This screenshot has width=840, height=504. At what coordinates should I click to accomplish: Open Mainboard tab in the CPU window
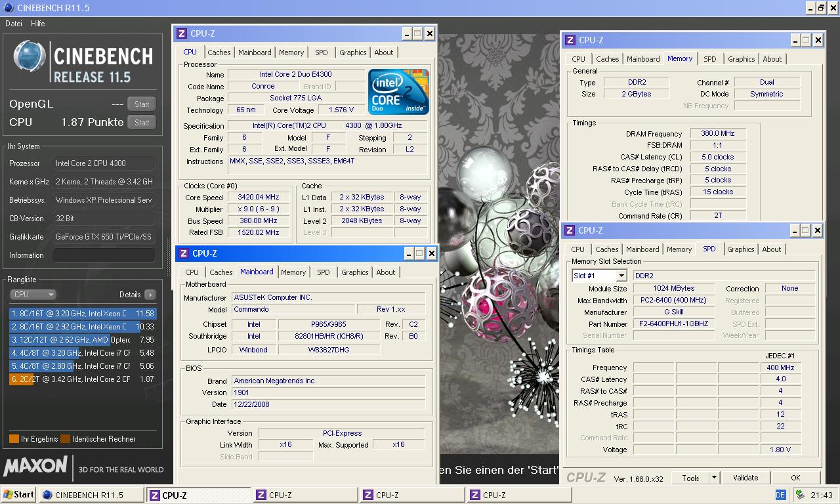click(255, 52)
